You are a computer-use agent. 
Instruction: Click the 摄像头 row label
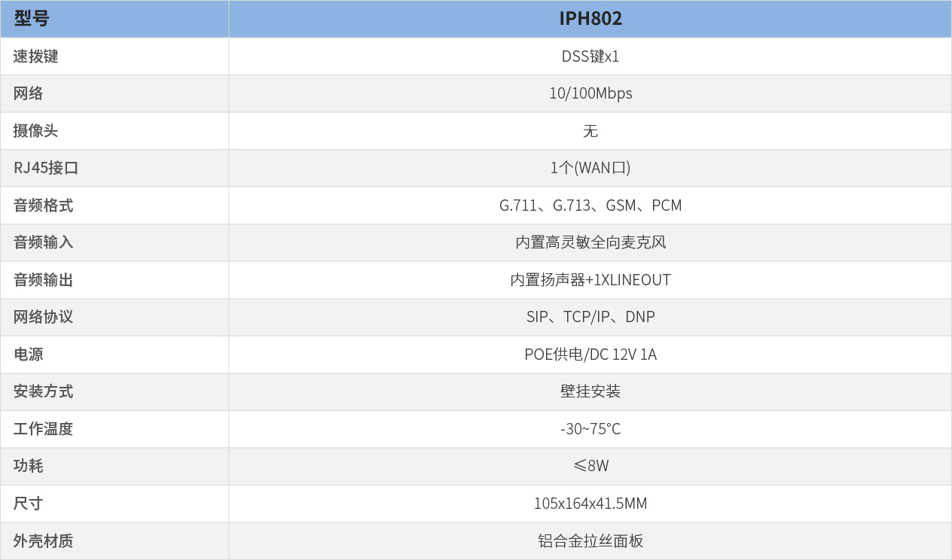[x=35, y=131]
